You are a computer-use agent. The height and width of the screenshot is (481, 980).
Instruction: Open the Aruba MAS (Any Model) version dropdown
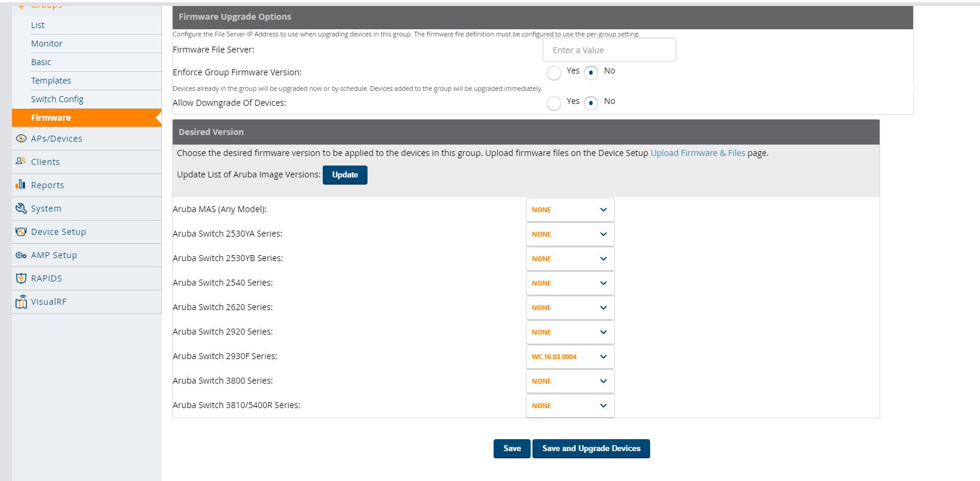coord(570,210)
